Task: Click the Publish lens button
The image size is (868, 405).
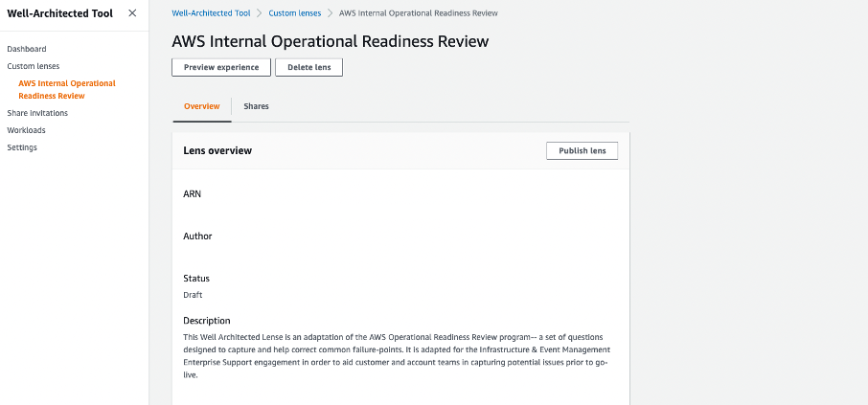Action: pos(582,150)
